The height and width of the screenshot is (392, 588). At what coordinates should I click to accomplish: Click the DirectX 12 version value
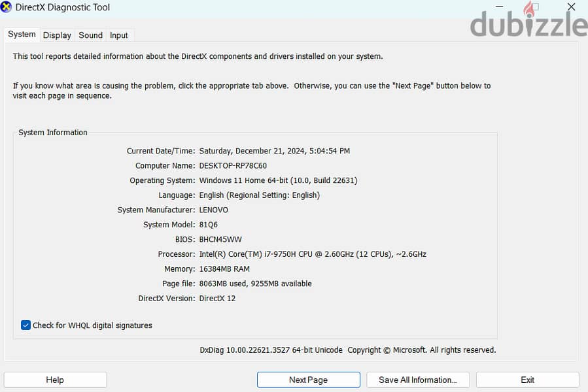pos(217,299)
